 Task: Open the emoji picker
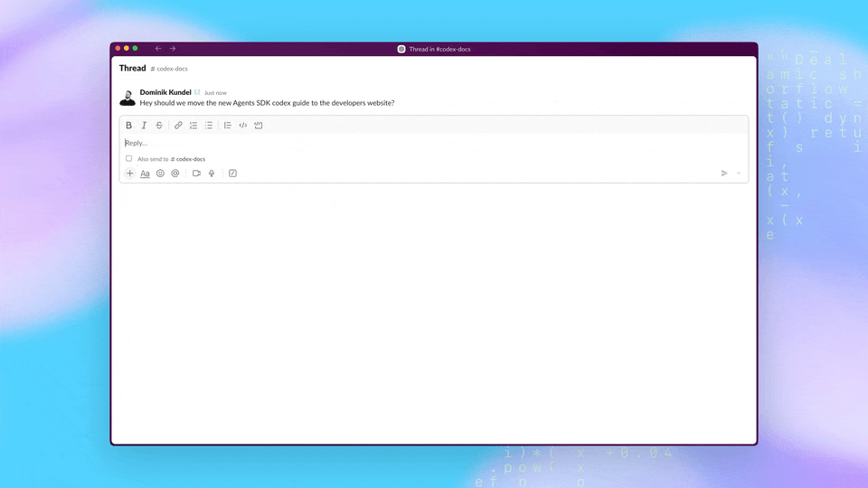pyautogui.click(x=160, y=174)
